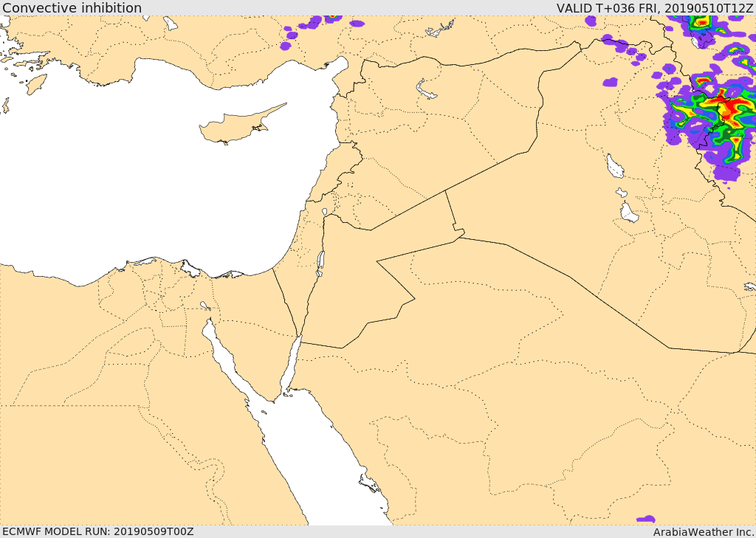The width and height of the screenshot is (756, 538).
Task: Click the 'VALID T+036 FRI, 20190510T12Z' label
Action: click(x=654, y=8)
